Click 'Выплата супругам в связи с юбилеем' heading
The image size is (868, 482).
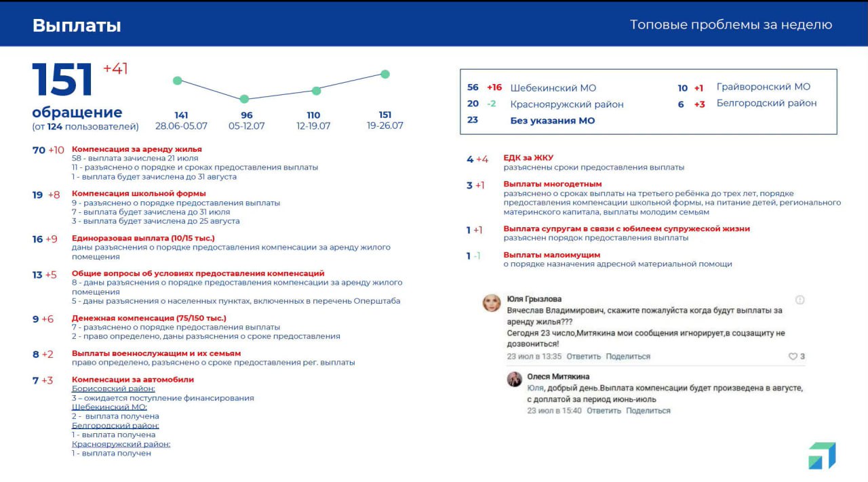click(627, 229)
